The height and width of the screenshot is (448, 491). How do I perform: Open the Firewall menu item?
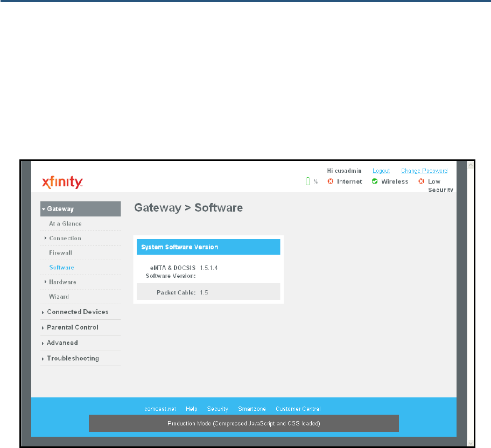[x=60, y=253]
